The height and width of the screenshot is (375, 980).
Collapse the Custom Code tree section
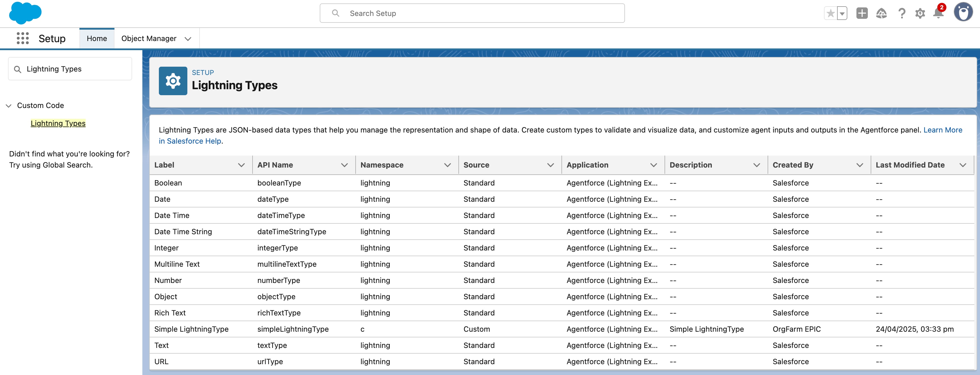click(9, 105)
